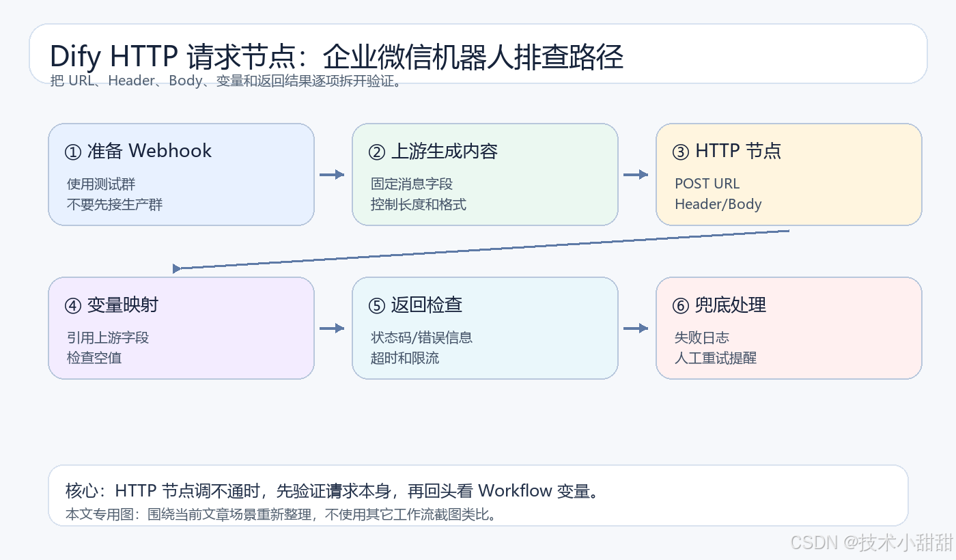Image resolution: width=956 pixels, height=560 pixels.
Task: Click the text '固定消息字段'
Action: click(x=412, y=184)
